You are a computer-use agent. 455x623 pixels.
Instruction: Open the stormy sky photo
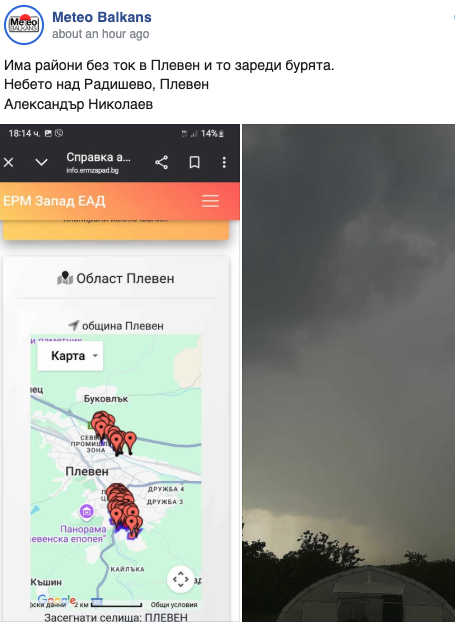349,373
